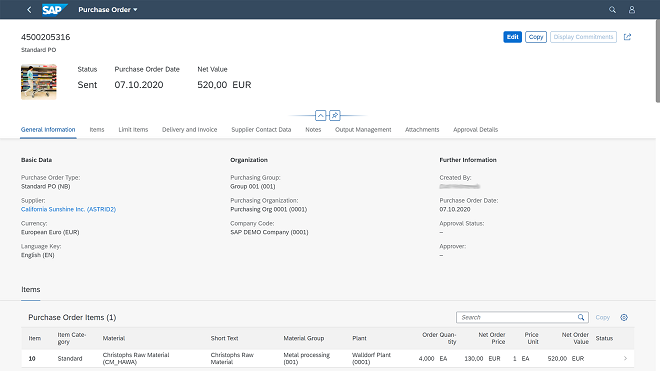The height and width of the screenshot is (371, 660).
Task: Select the General Information tab
Action: [48, 130]
